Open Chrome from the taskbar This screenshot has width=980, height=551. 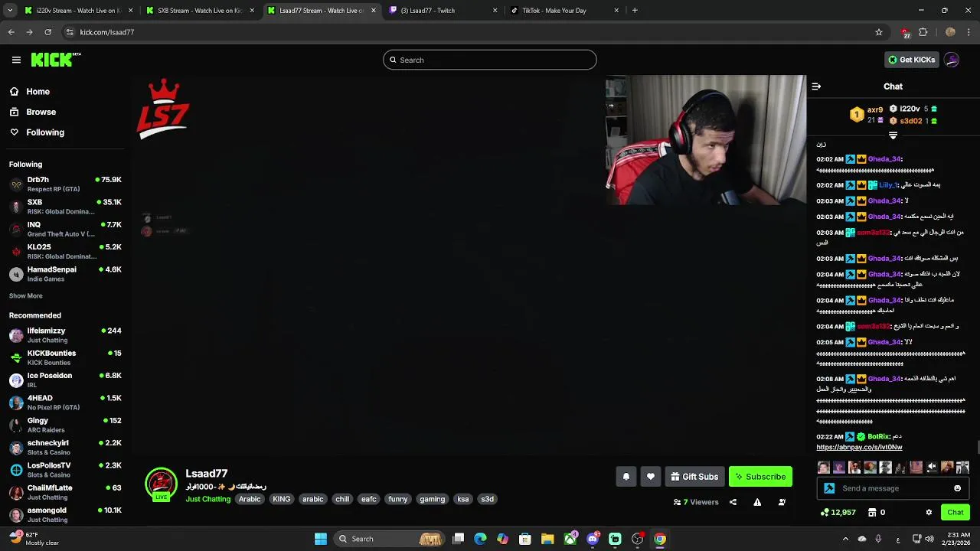660,539
